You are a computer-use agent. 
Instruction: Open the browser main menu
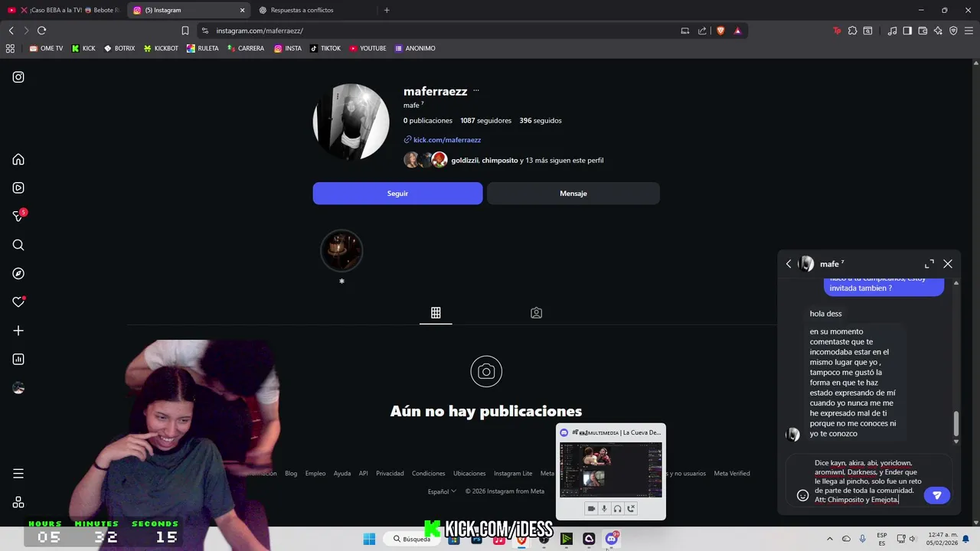coord(969,31)
